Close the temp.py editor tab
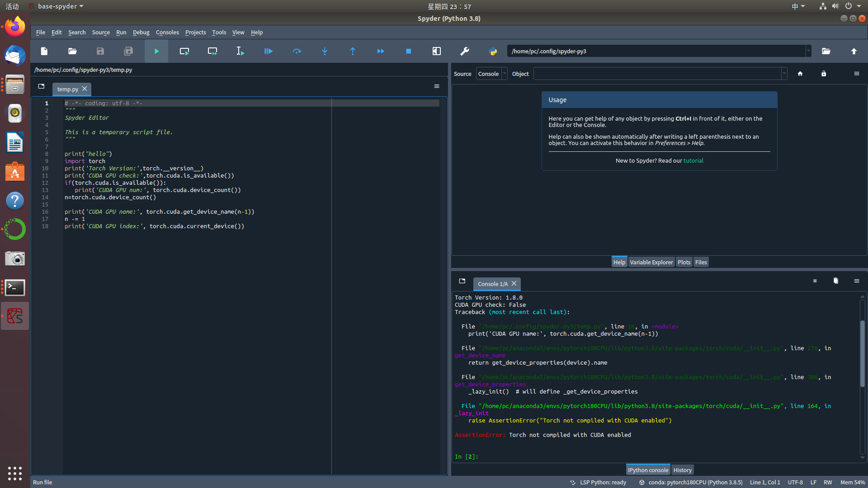Viewport: 868px width, 488px height. tap(85, 89)
